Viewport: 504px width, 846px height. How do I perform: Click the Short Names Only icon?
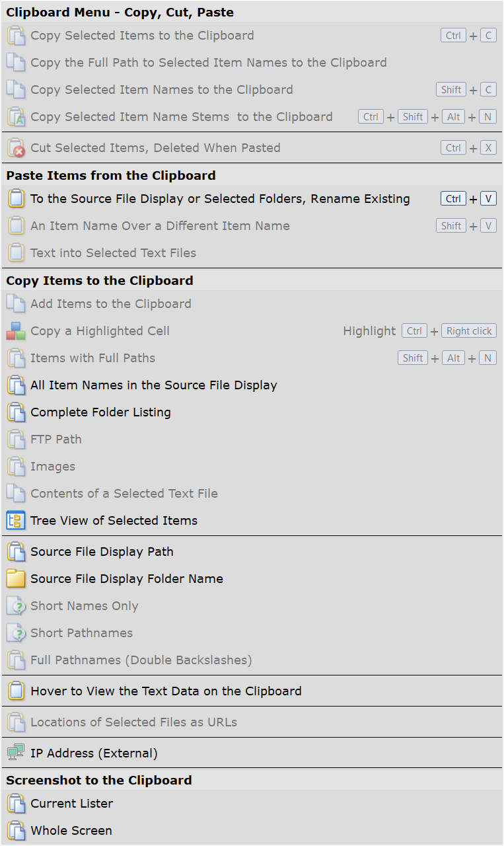coord(15,606)
